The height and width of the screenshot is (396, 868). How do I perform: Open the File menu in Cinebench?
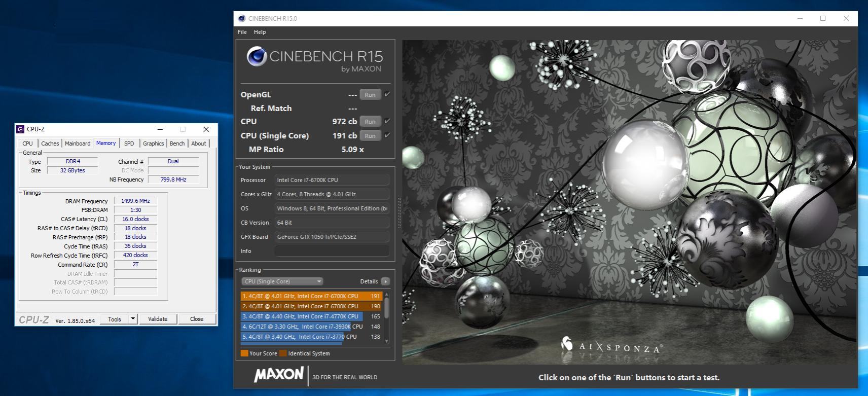pos(242,32)
